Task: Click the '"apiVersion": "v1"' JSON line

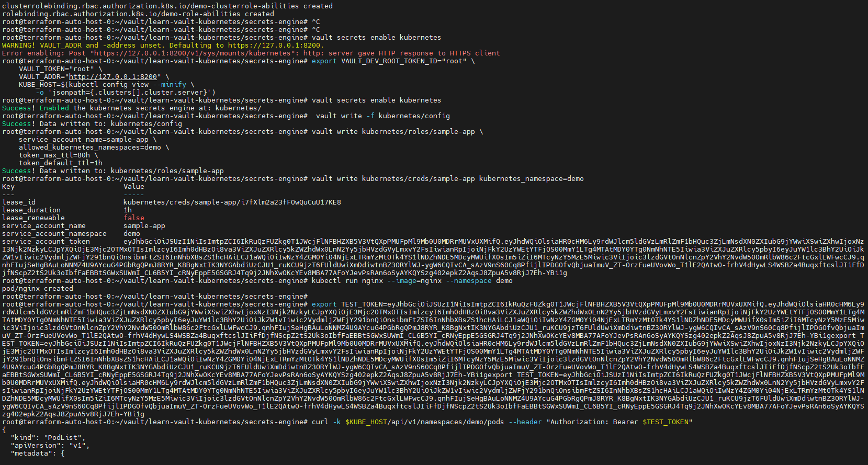Action: pyautogui.click(x=50, y=445)
